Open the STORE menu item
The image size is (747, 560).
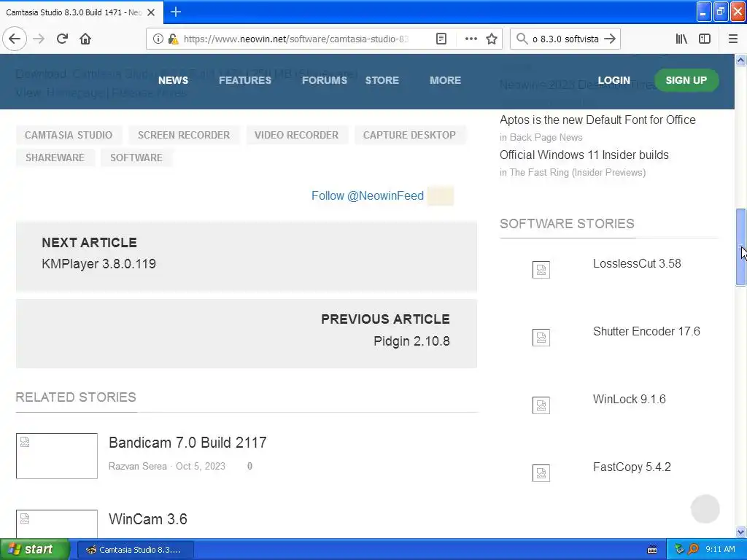(x=382, y=80)
